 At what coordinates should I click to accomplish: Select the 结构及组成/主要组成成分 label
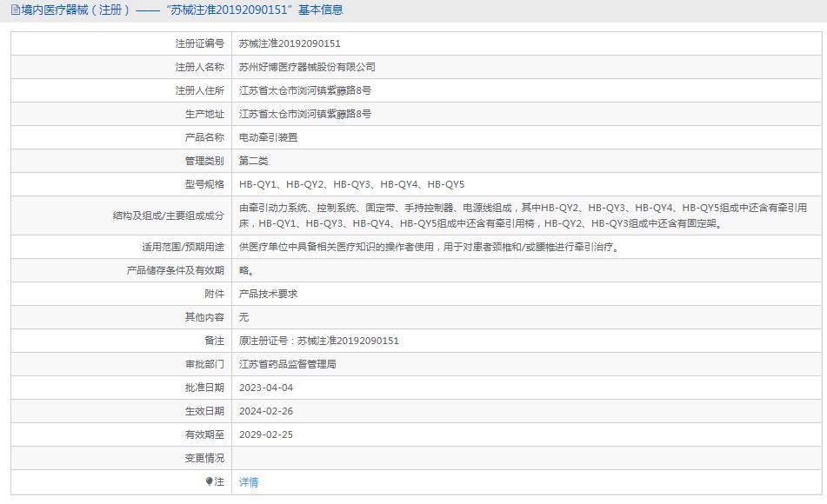168,216
